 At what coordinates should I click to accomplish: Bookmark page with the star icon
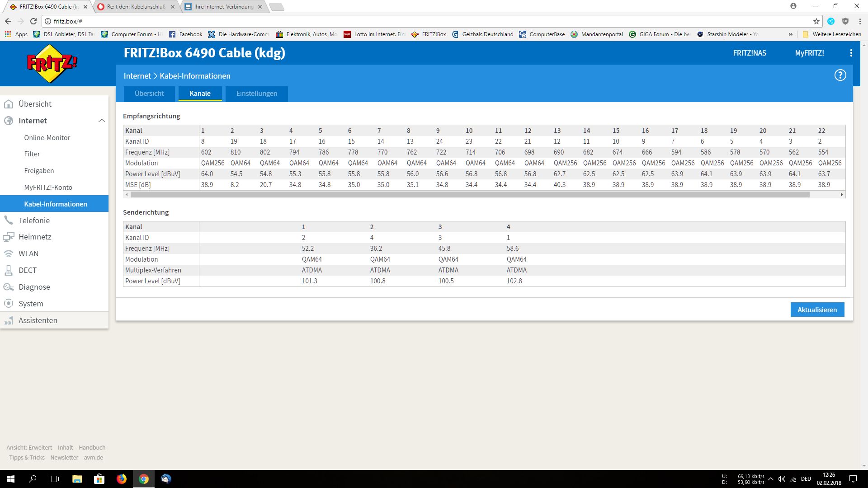[x=816, y=21]
